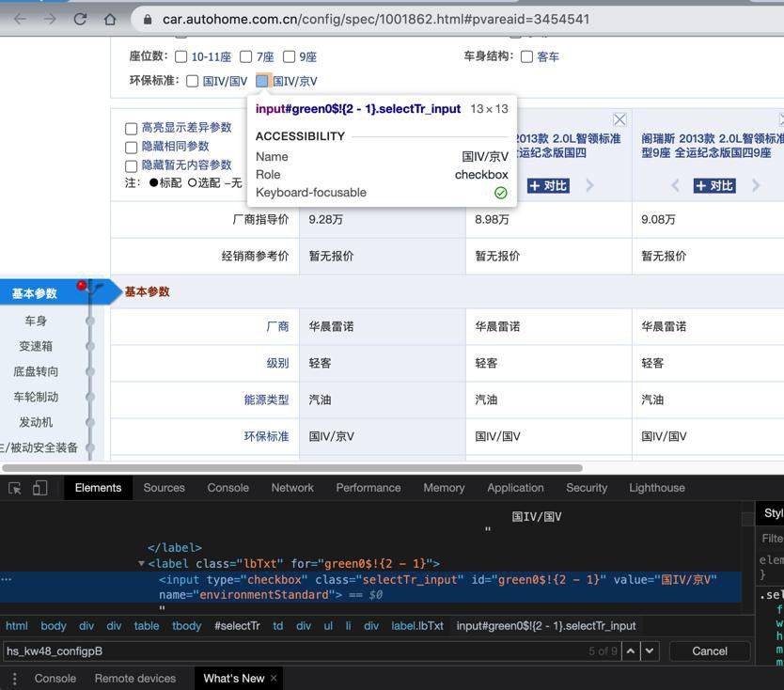The image size is (784, 690).
Task: Select table in the DOM breadcrumb
Action: coord(147,625)
